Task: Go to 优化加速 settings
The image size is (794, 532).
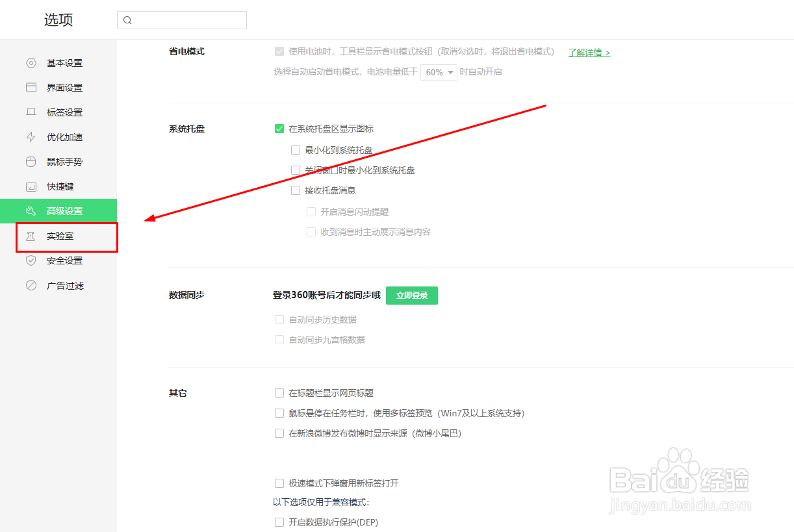Action: point(58,137)
